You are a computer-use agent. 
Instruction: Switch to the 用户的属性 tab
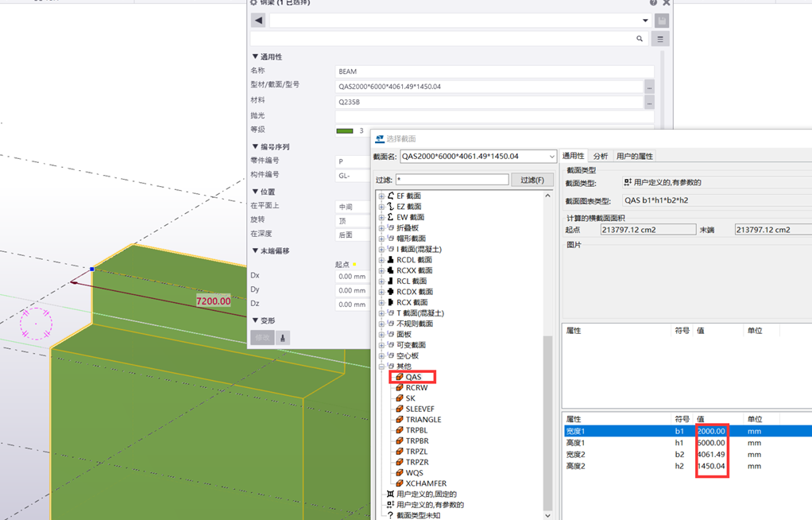tap(634, 157)
